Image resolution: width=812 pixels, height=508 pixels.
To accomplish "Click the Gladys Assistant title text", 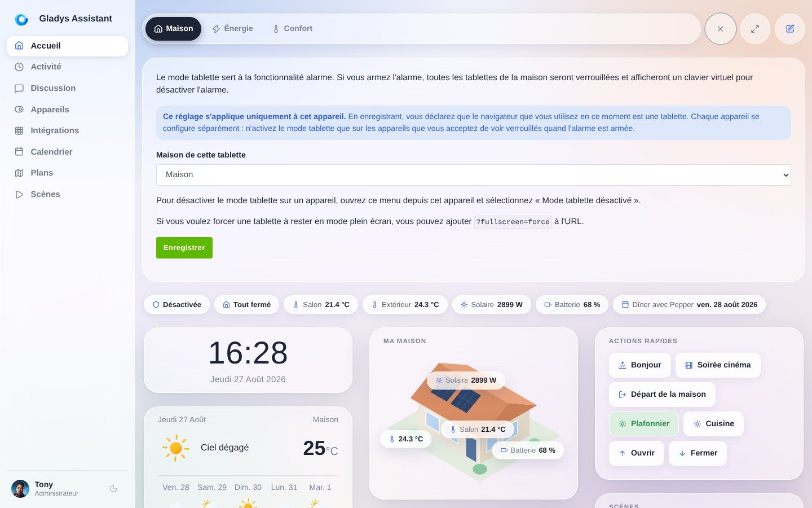I will point(76,19).
